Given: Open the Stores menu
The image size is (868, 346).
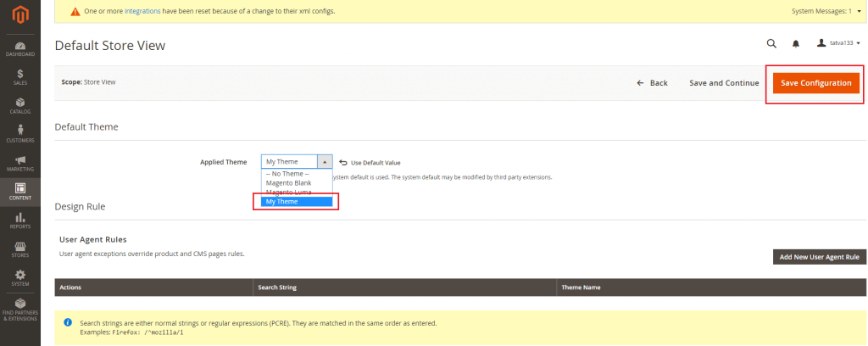Looking at the screenshot, I should 20,249.
